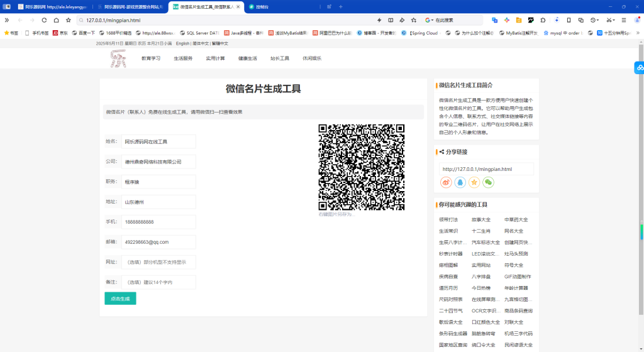Open 站长工具 menu
This screenshot has height=352, width=644.
click(280, 58)
